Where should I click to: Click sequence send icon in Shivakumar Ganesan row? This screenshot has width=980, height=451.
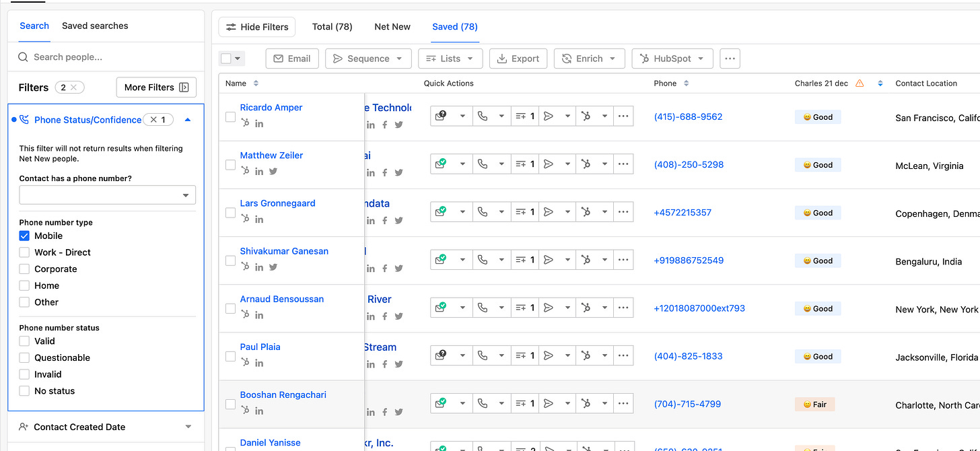coord(549,260)
